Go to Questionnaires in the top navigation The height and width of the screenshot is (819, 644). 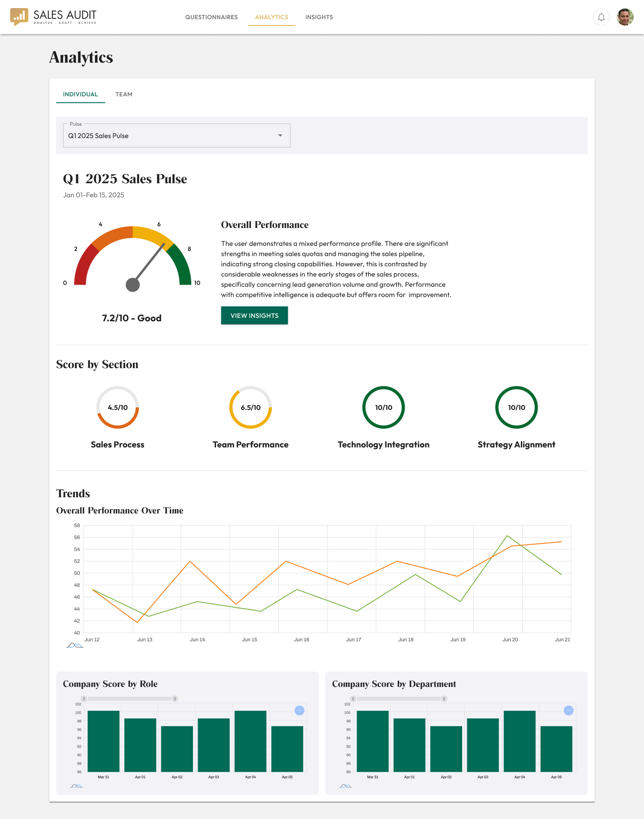(211, 17)
